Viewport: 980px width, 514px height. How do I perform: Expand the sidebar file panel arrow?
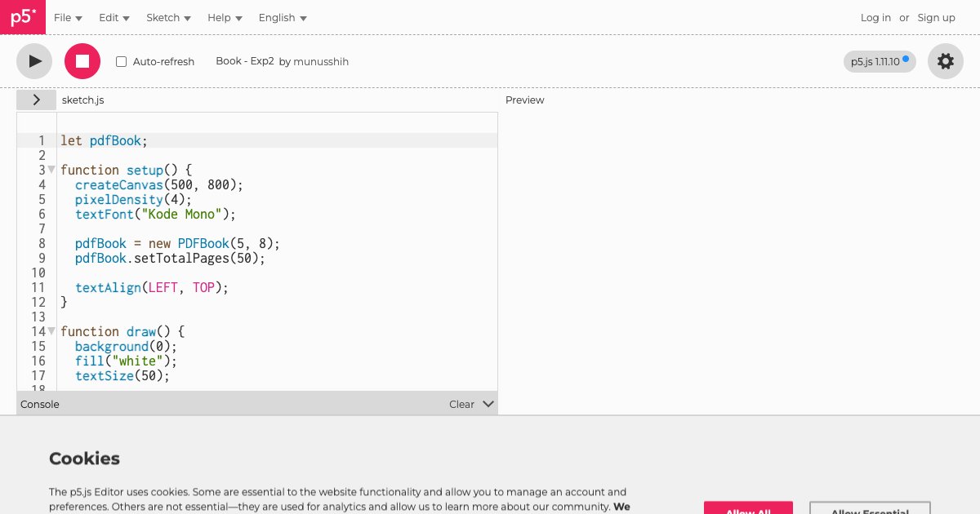[37, 100]
